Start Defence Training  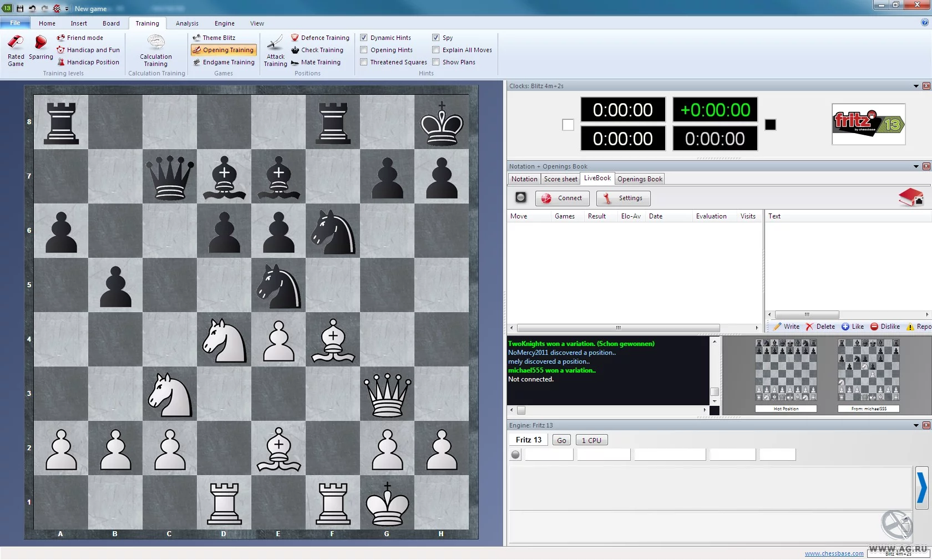tap(320, 38)
